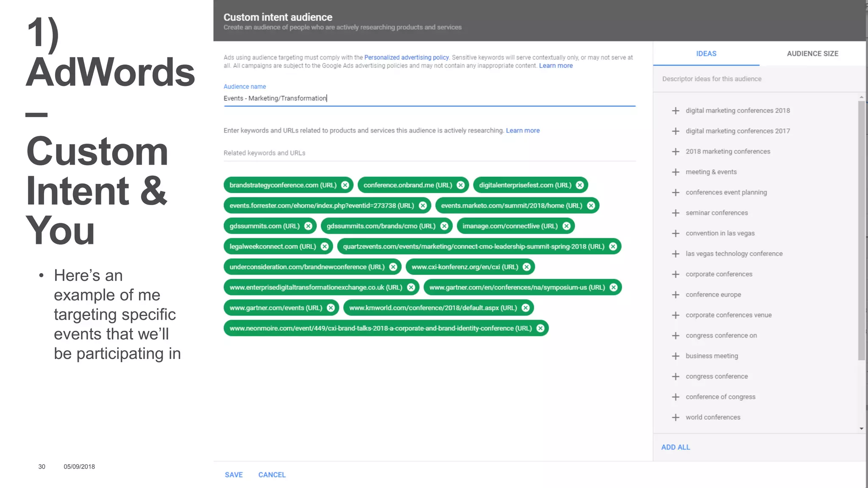Remove enterprisedigitaltransformationexchange.co.uk chip
Viewport: 868px width, 488px height.
pyautogui.click(x=411, y=287)
